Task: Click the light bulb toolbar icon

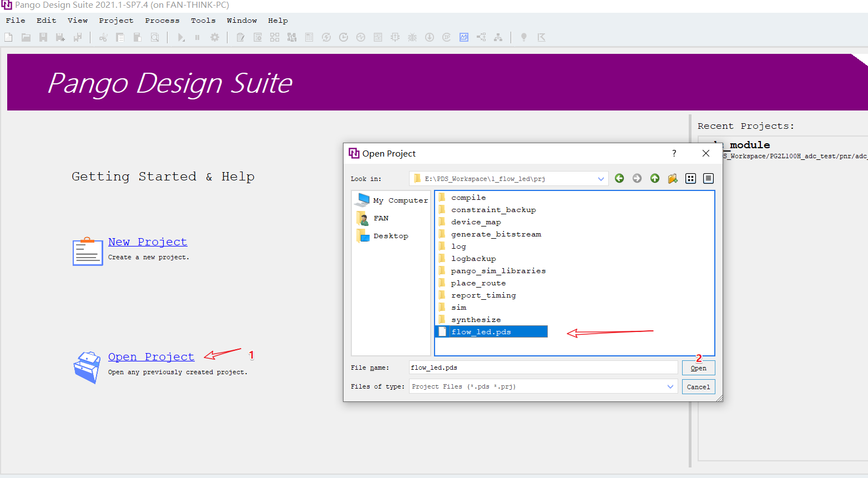Action: coord(523,37)
